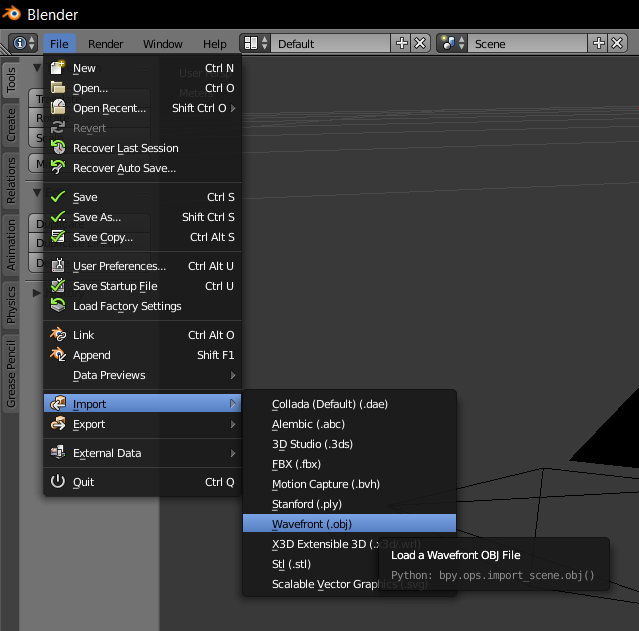
Task: Delete the current Scene
Action: (617, 43)
